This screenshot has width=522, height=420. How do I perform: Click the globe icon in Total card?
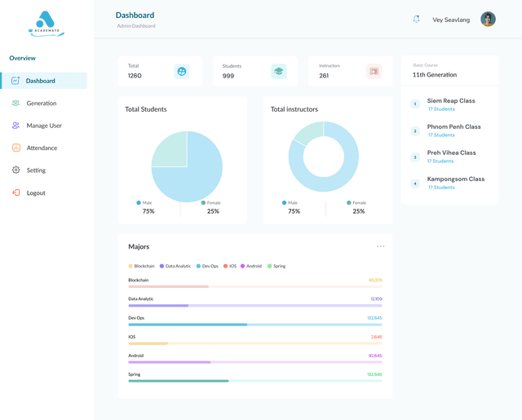click(x=181, y=71)
